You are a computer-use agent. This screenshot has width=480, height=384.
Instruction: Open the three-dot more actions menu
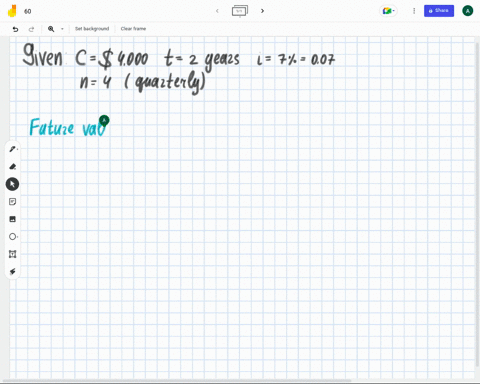point(414,11)
